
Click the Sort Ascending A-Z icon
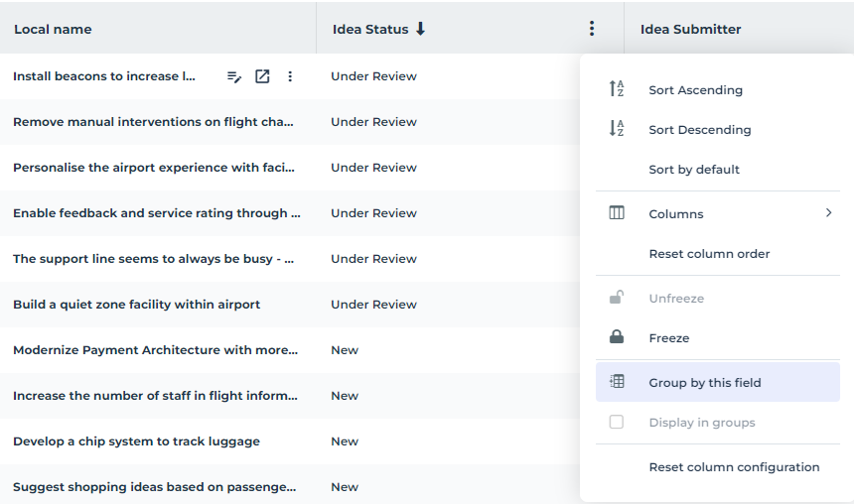tap(617, 89)
